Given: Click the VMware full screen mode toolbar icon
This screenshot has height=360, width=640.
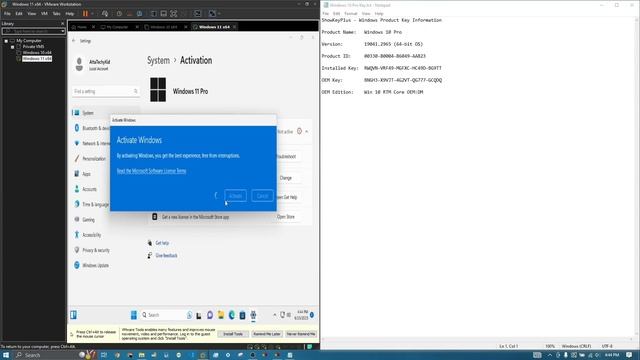Looking at the screenshot, I should (x=174, y=13).
